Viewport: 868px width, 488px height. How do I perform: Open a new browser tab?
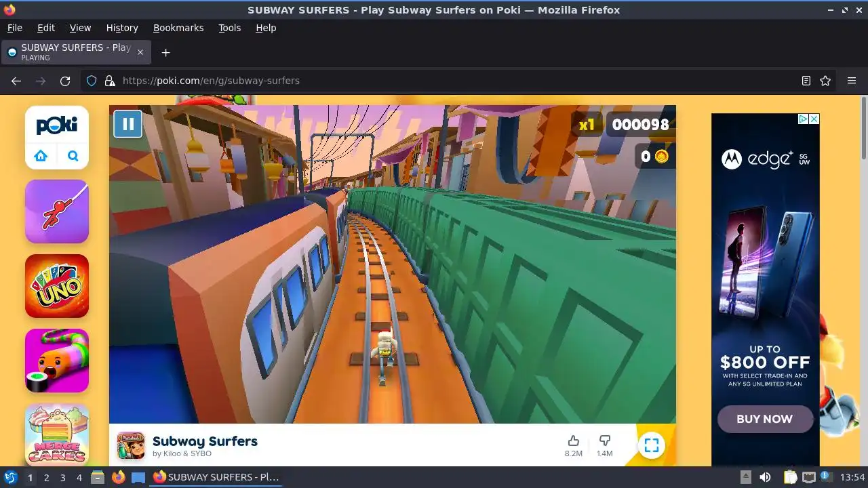pos(165,52)
